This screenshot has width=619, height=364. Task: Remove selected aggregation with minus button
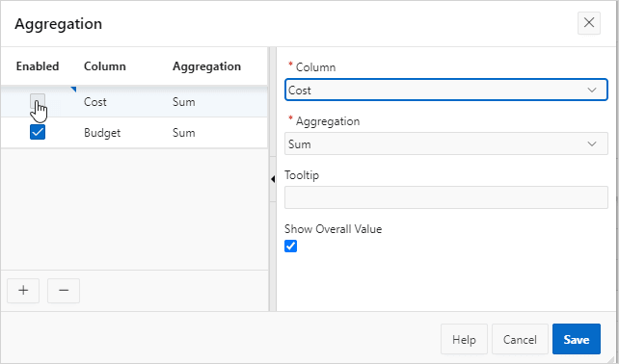click(64, 291)
